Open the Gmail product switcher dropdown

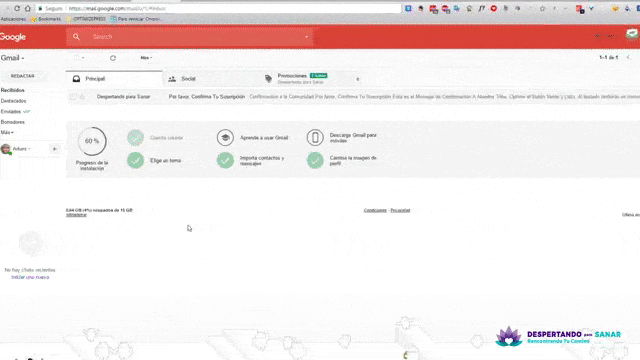point(12,58)
